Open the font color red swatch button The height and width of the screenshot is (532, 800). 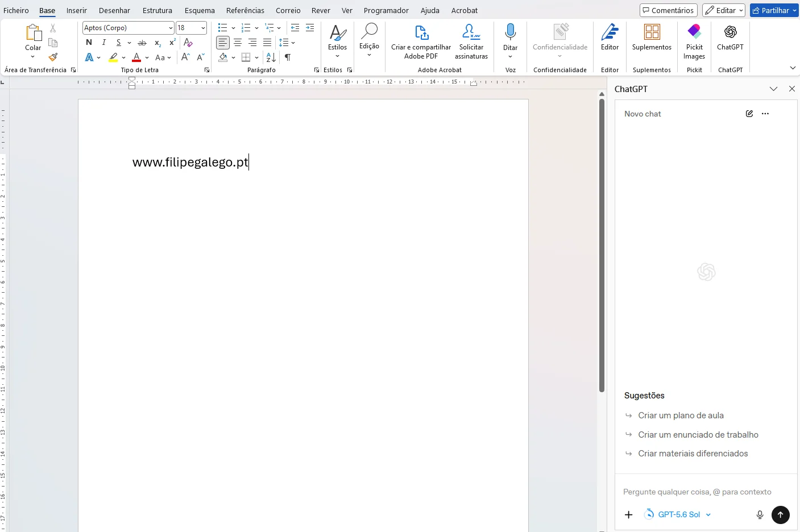pyautogui.click(x=136, y=57)
